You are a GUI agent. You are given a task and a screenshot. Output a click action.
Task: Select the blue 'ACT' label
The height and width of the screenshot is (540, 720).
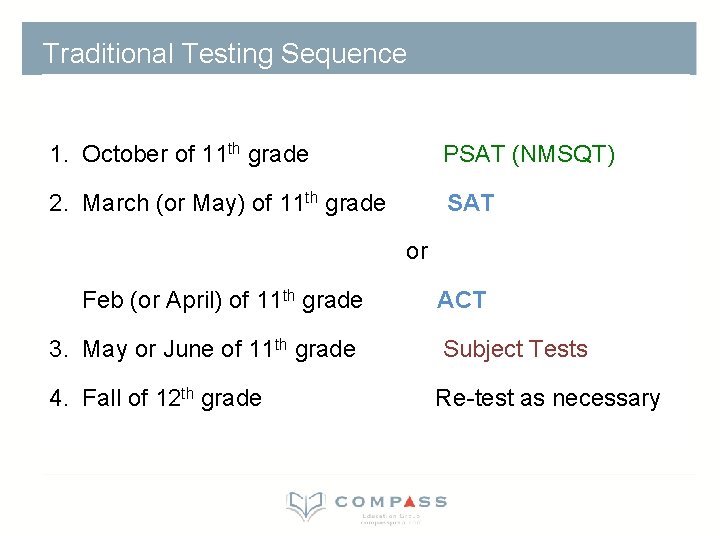click(461, 300)
